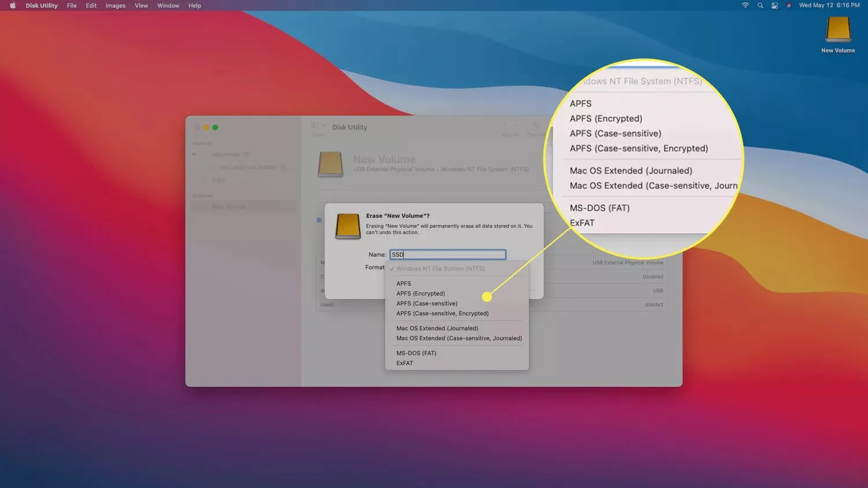
Task: Click the Wi-Fi status icon
Action: [745, 5]
